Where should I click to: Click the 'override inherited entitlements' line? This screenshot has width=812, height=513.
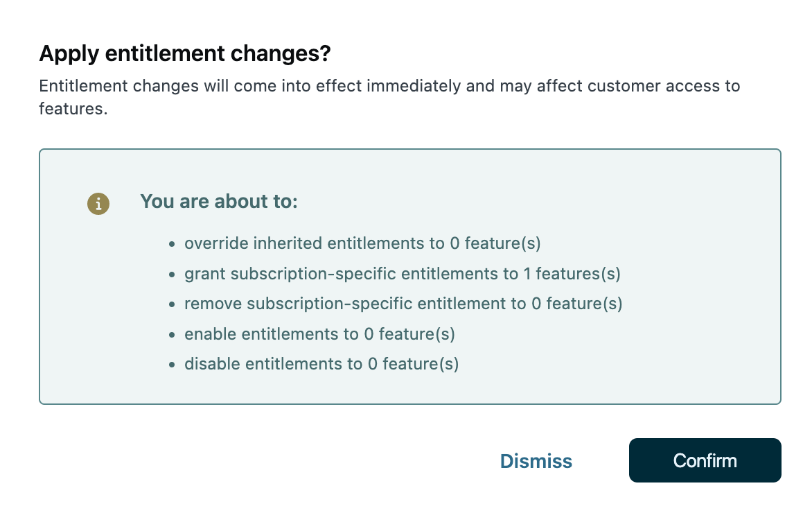point(362,243)
